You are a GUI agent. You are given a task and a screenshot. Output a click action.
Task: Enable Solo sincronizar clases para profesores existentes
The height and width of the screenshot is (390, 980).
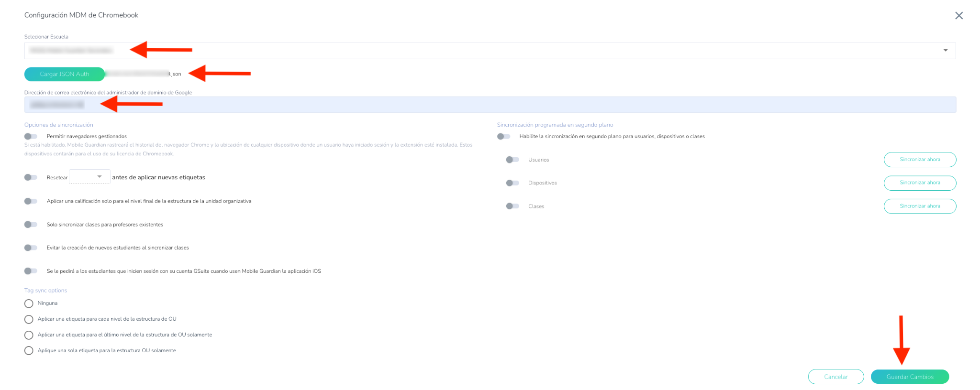pos(31,225)
